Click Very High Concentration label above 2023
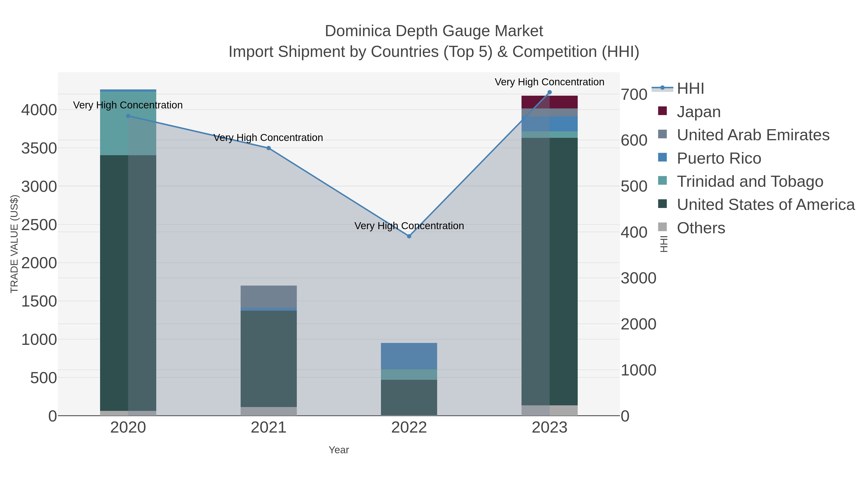Image resolution: width=868 pixels, height=488 pixels. [549, 82]
